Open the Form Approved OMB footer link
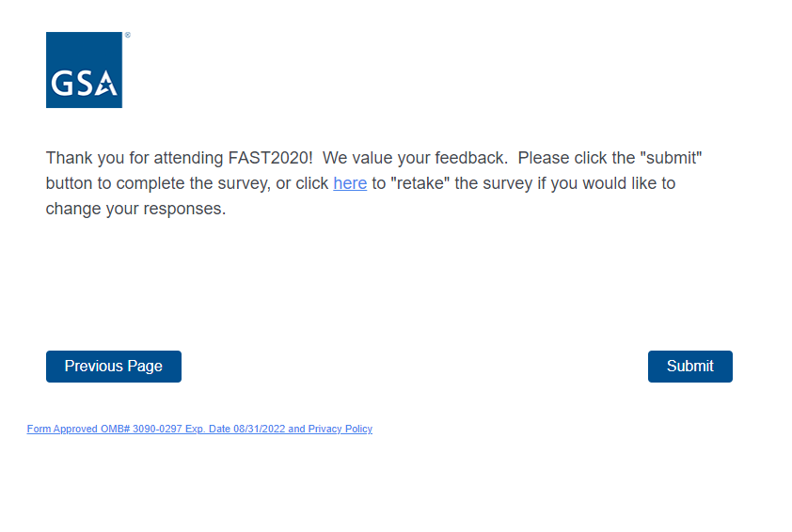The image size is (792, 532). [x=199, y=429]
